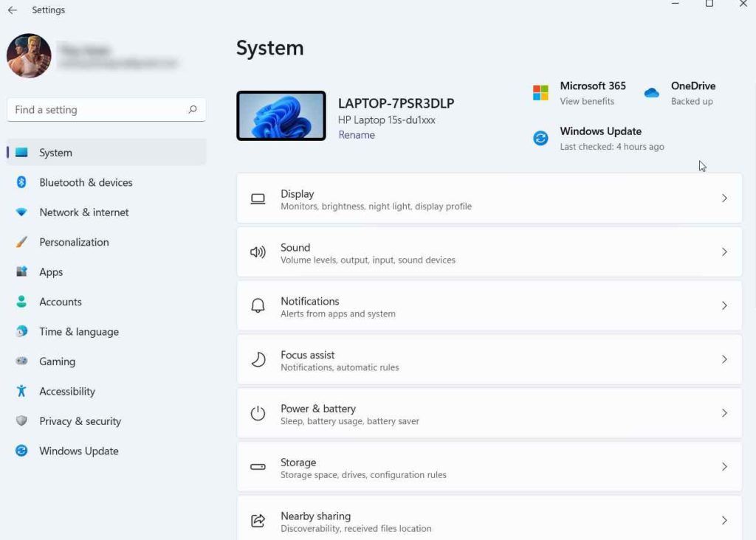The image size is (756, 540).
Task: Click the Rename link under LAPTOP-7PSR3DLP
Action: pyautogui.click(x=357, y=135)
